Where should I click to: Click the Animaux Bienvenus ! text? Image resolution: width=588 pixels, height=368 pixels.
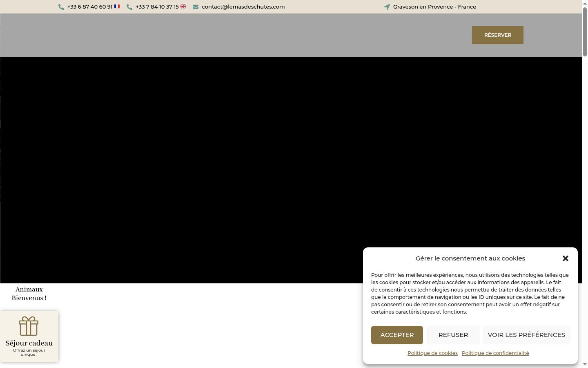click(x=29, y=294)
